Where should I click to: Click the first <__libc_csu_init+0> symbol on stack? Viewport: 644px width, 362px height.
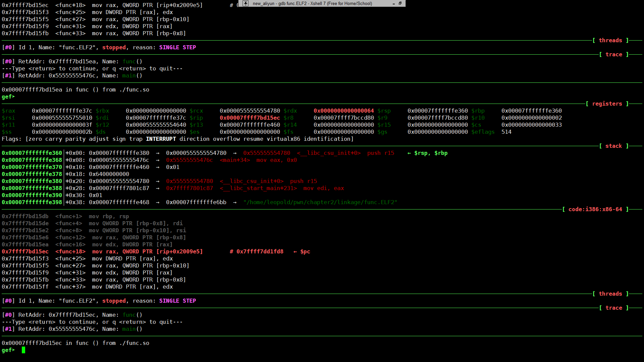click(329, 153)
